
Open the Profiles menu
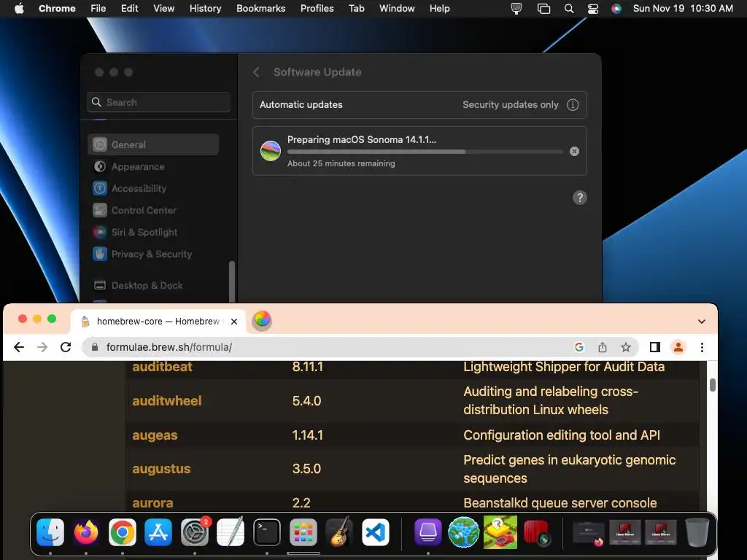[x=317, y=9]
